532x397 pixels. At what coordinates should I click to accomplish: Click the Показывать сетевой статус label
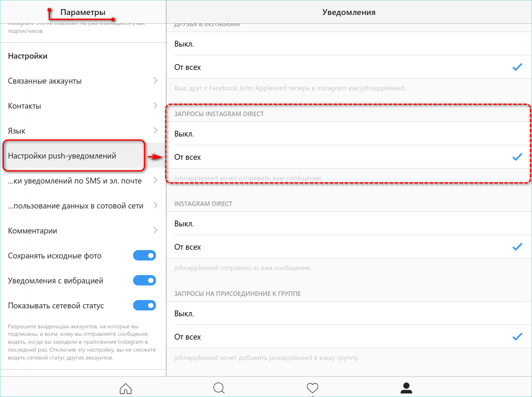point(56,305)
